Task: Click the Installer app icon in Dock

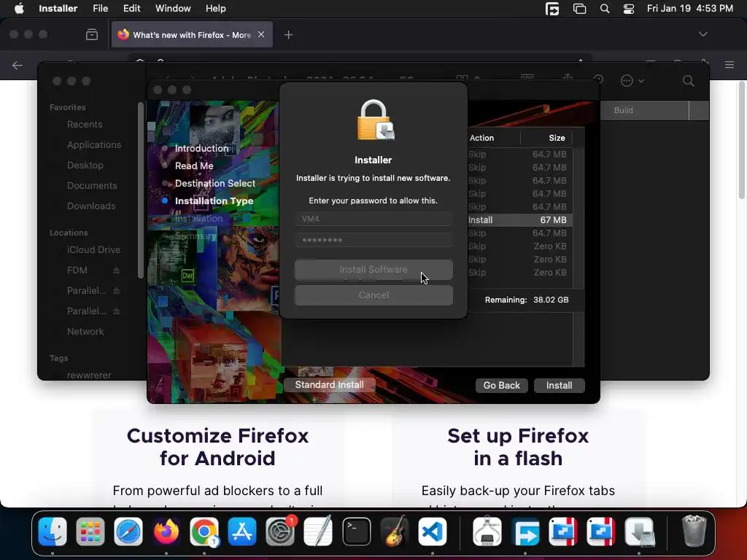Action: 639,532
